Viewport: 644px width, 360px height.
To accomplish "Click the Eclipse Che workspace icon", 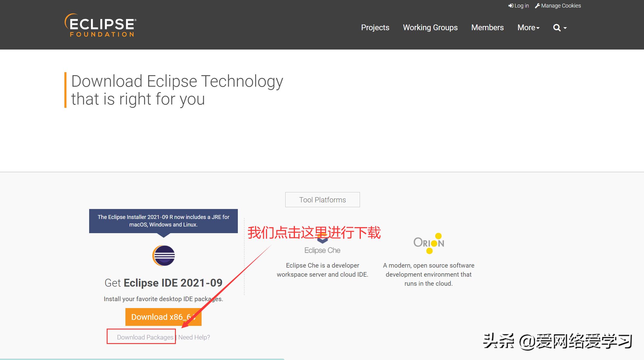I will click(x=322, y=239).
